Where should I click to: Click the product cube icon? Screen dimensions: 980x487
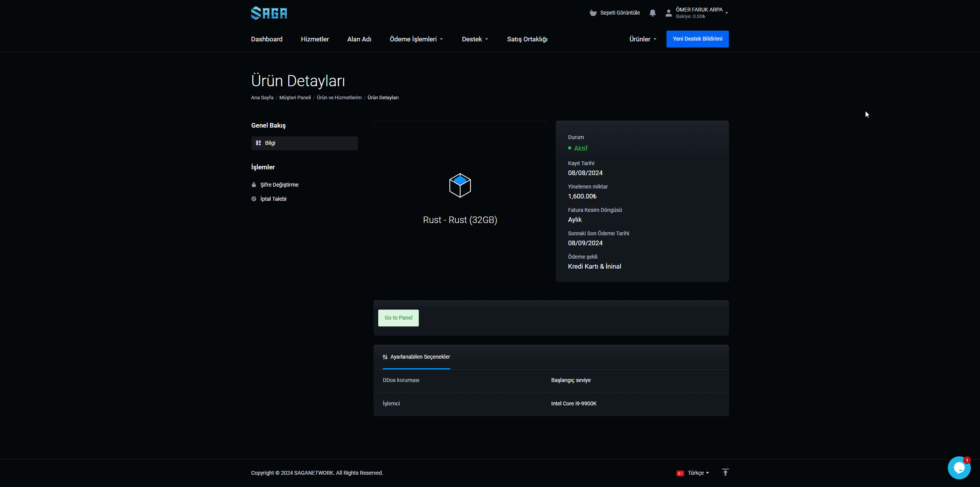point(460,185)
